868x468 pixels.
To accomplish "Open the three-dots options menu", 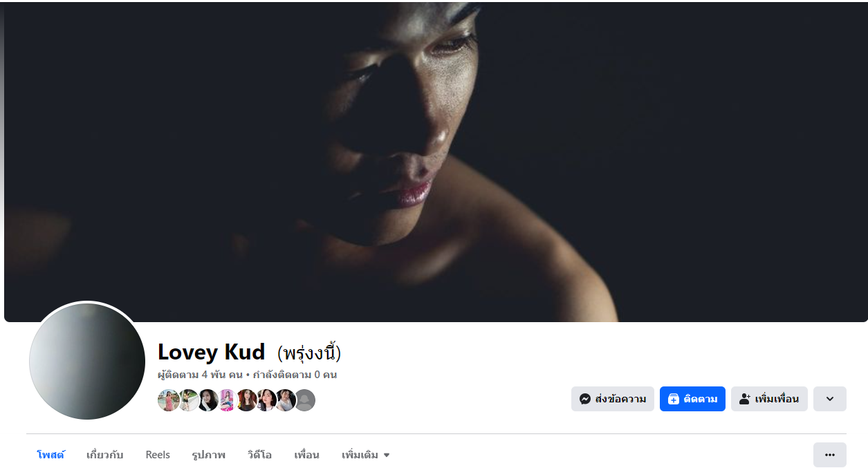I will (x=830, y=455).
